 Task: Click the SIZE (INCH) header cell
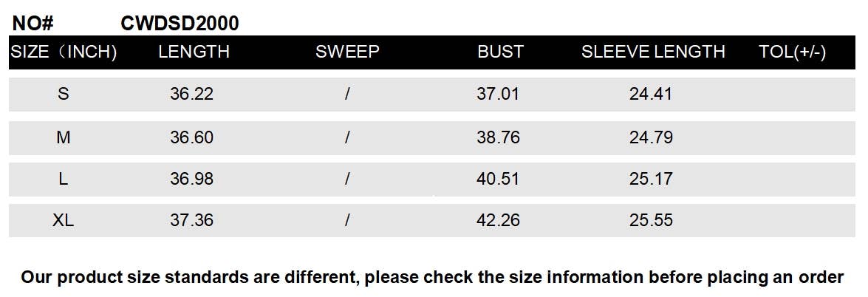[64, 52]
